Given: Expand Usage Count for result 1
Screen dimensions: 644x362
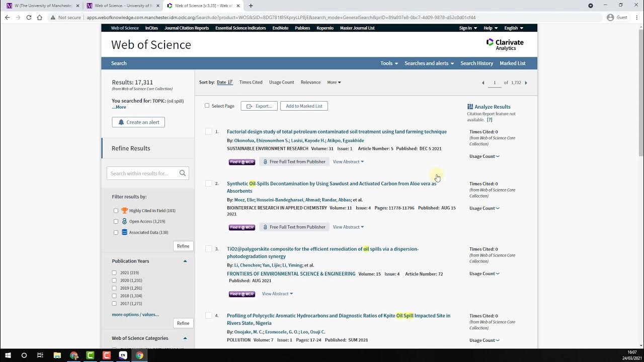Looking at the screenshot, I should (485, 156).
